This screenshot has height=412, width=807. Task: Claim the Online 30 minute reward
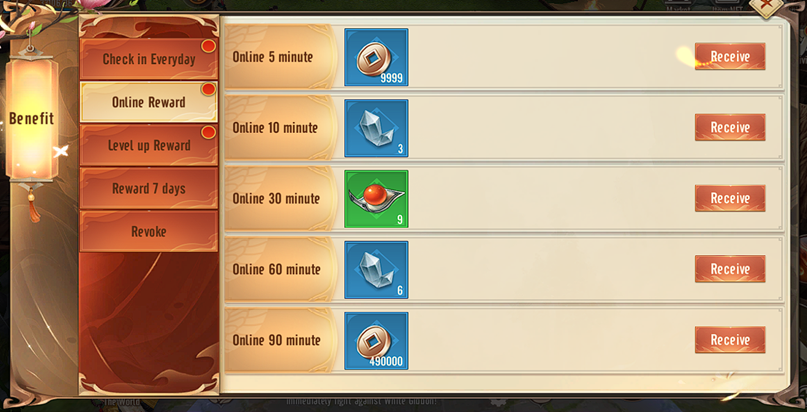(x=730, y=199)
